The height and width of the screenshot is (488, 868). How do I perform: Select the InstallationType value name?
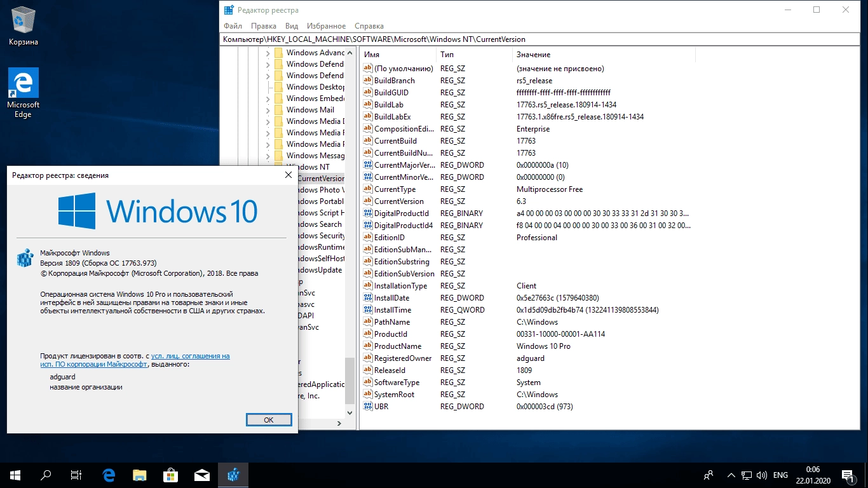[x=400, y=286]
